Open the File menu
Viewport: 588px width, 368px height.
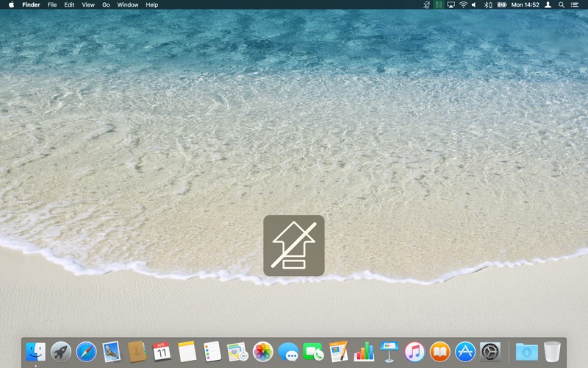point(52,5)
